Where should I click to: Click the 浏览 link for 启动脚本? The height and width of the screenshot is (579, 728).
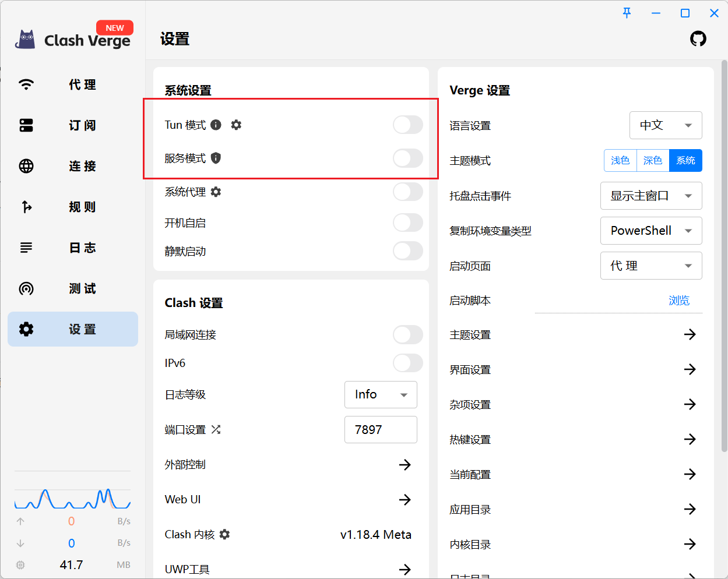click(x=678, y=301)
